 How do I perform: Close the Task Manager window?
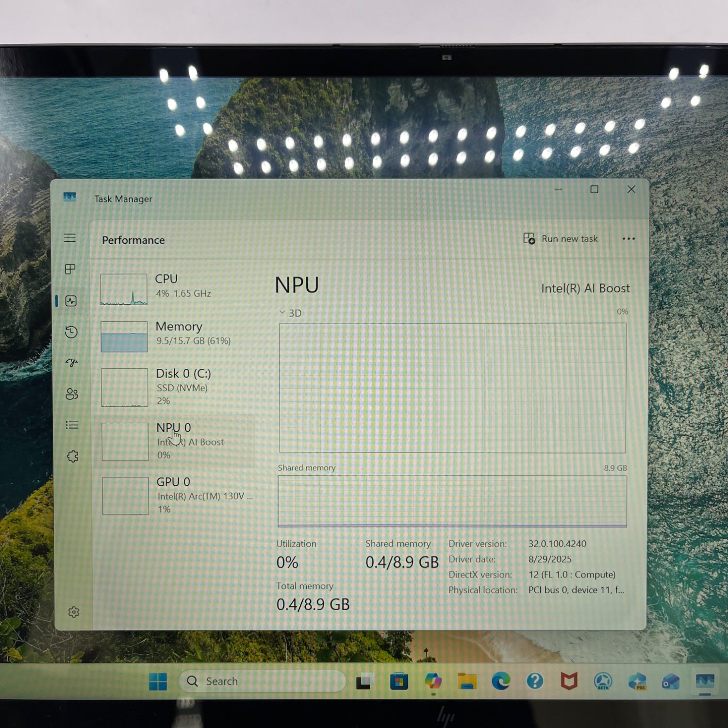(x=631, y=189)
